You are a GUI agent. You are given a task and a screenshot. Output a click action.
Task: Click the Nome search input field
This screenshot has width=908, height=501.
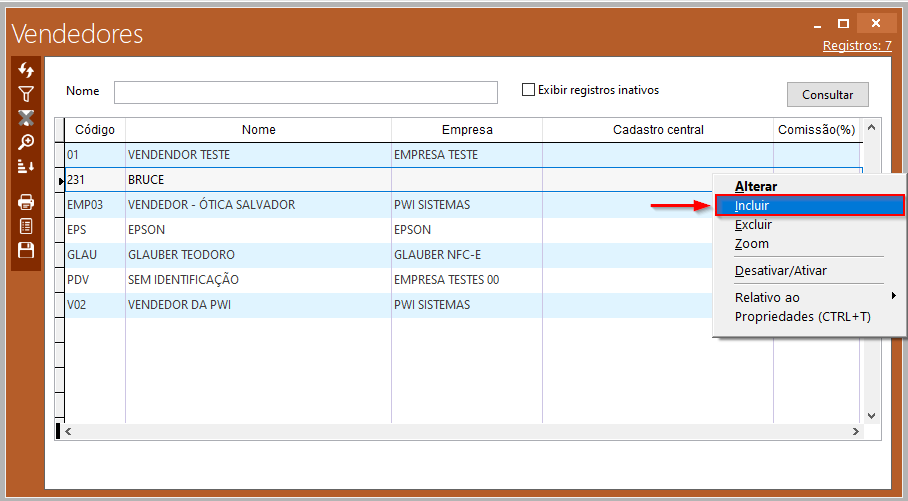[305, 93]
